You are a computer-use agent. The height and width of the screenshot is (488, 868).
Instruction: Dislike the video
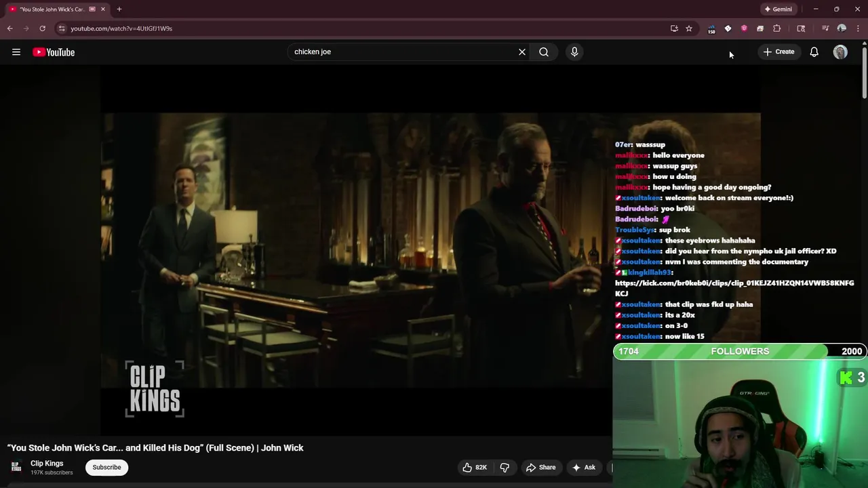click(x=505, y=467)
